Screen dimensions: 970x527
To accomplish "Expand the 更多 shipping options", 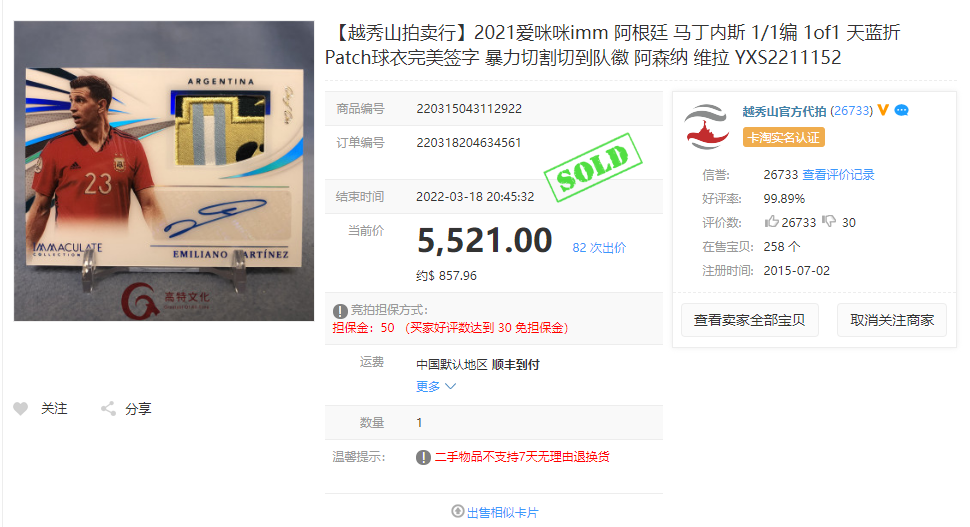I will click(436, 387).
